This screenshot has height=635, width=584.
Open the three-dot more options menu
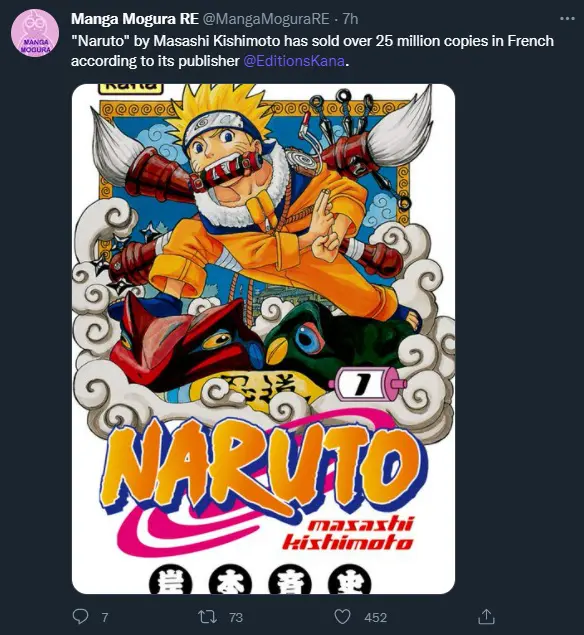(567, 19)
